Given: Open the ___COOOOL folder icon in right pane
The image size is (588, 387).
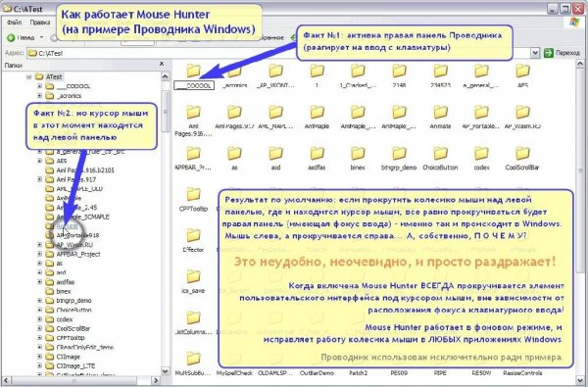Looking at the screenshot, I should pyautogui.click(x=194, y=71).
